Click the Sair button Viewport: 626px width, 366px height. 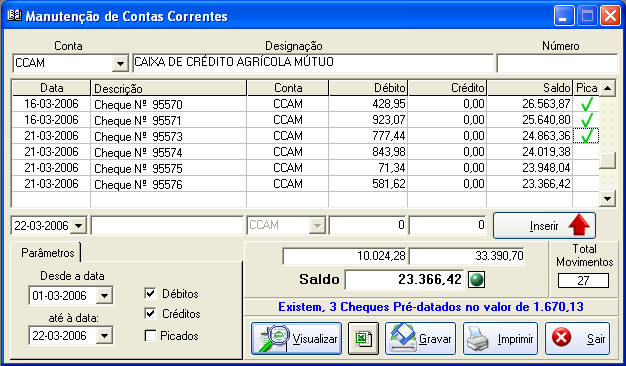[578, 338]
